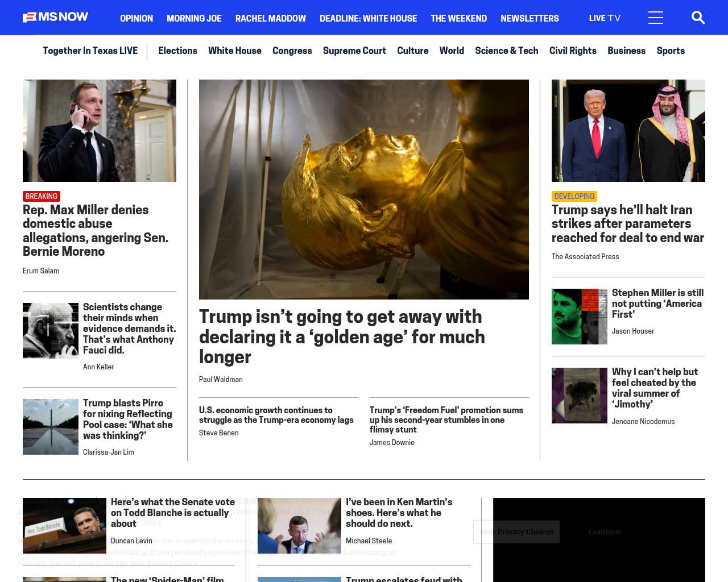This screenshot has width=728, height=582.
Task: Browse the Supreme Court topic
Action: tap(354, 51)
